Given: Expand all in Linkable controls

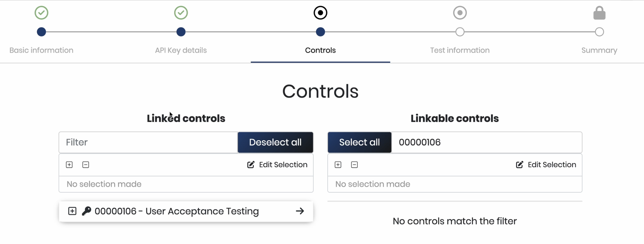Looking at the screenshot, I should coord(338,165).
